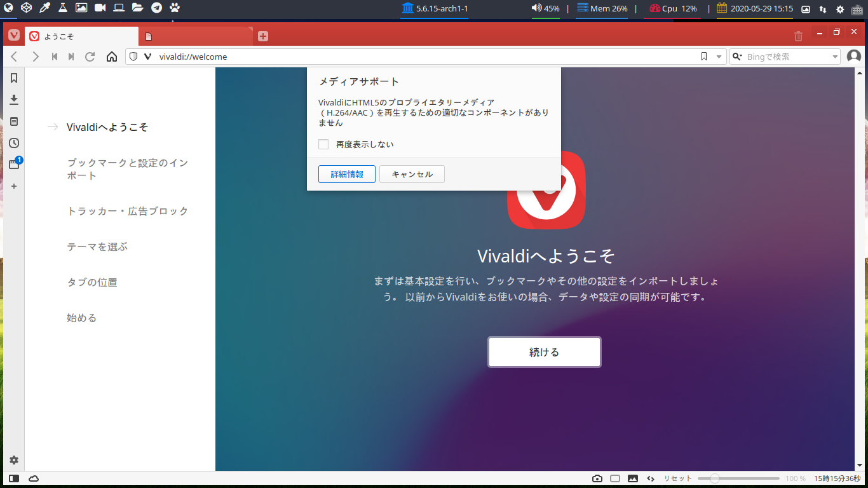The height and width of the screenshot is (488, 868).
Task: Expand the address bar dropdown arrow
Action: pos(719,57)
